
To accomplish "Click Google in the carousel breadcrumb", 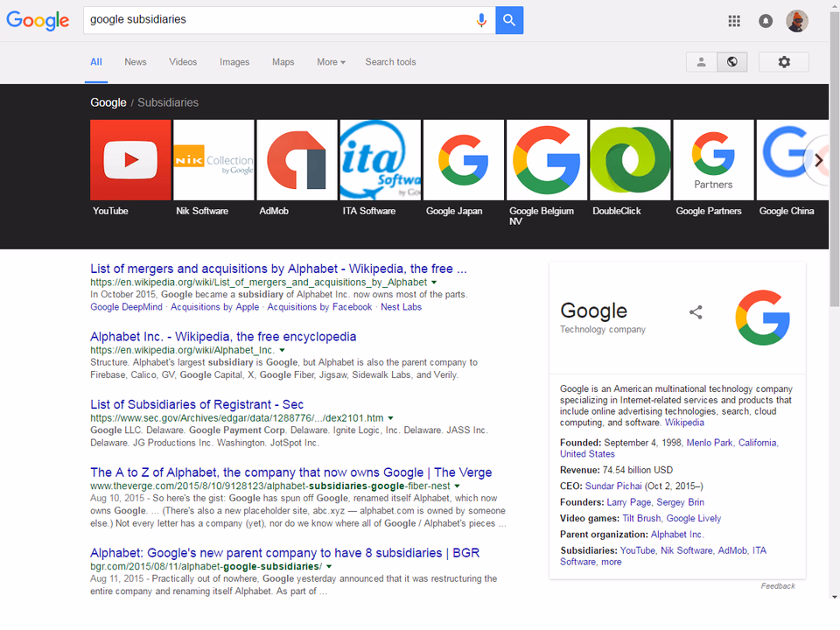I will click(x=108, y=103).
